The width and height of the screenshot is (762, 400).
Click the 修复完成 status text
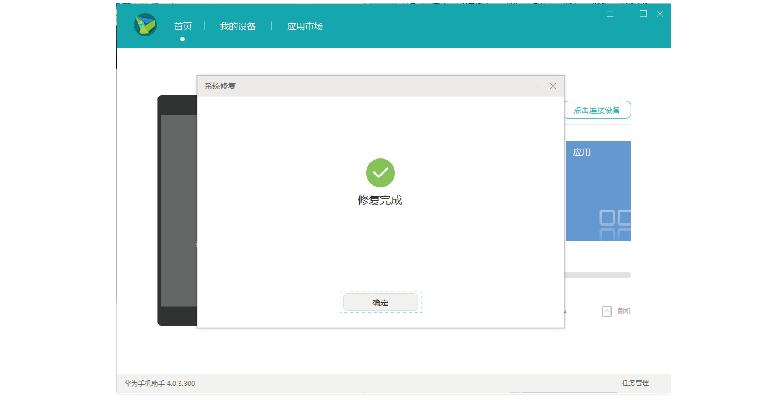380,200
